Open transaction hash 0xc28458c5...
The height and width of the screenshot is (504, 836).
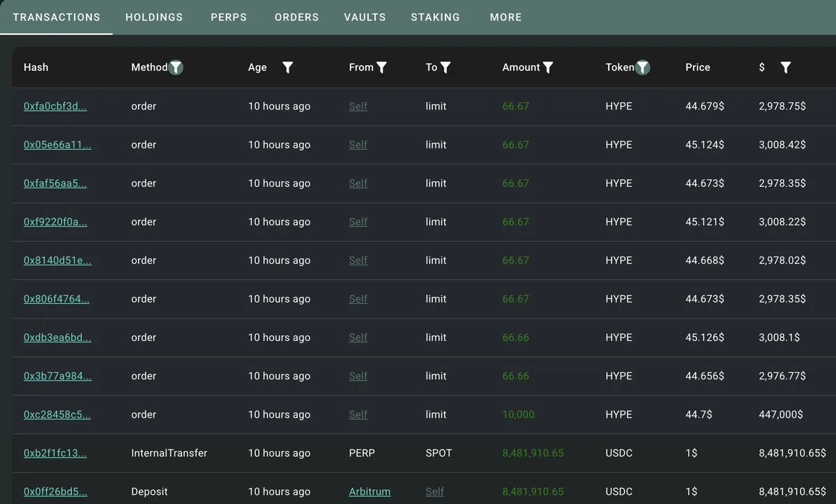57,415
